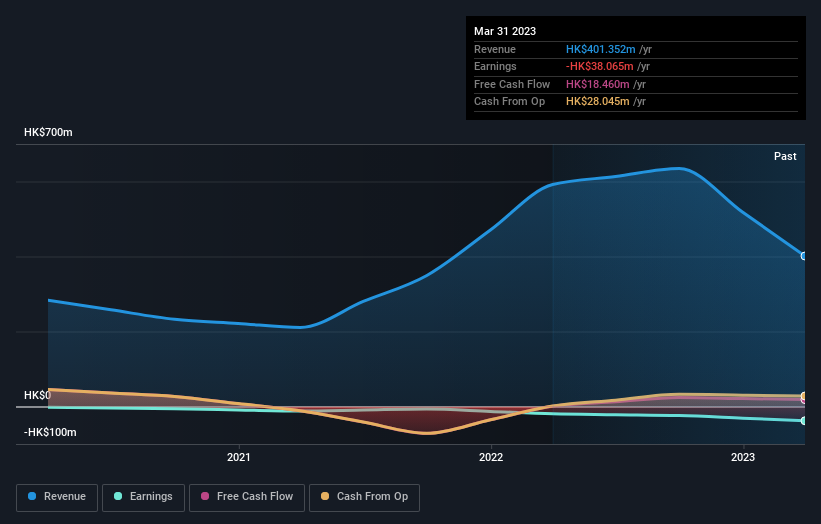
Task: Click the -HK$38.065m earnings value
Action: coord(600,66)
